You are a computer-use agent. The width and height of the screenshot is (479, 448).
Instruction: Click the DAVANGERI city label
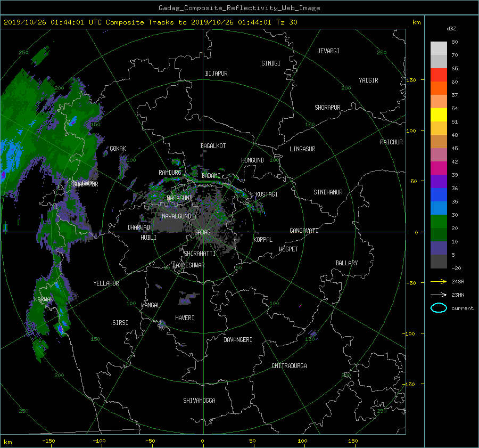pos(238,340)
